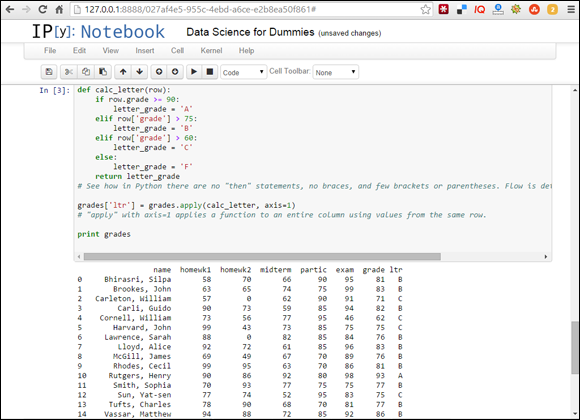Reload the page in the browser
The height and width of the screenshot is (420, 580).
(x=43, y=10)
